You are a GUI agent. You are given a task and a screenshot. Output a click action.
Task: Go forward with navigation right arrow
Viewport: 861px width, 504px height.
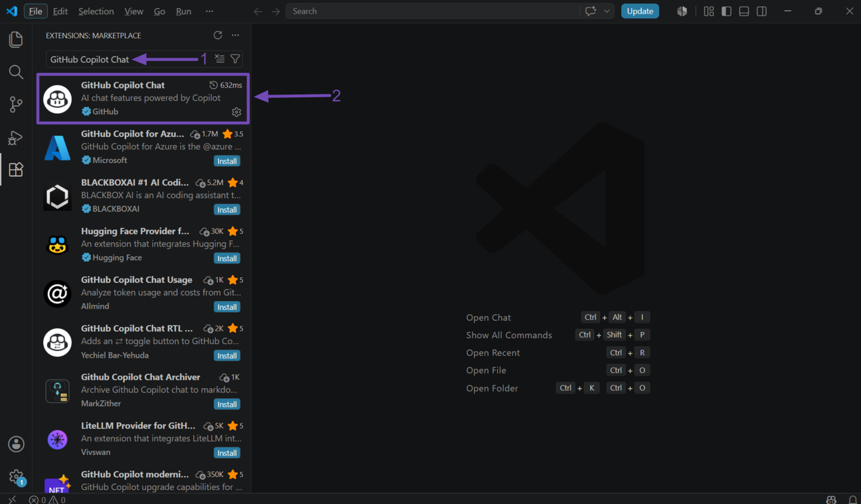pyautogui.click(x=276, y=12)
